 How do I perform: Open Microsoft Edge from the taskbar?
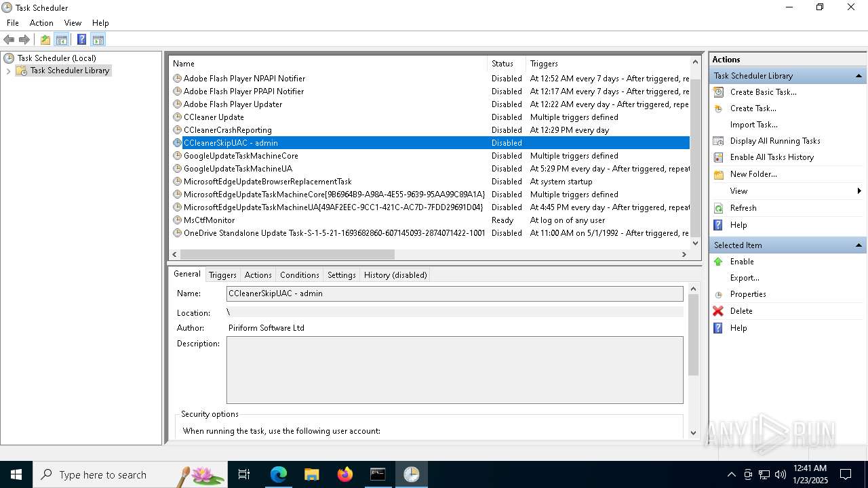[279, 474]
